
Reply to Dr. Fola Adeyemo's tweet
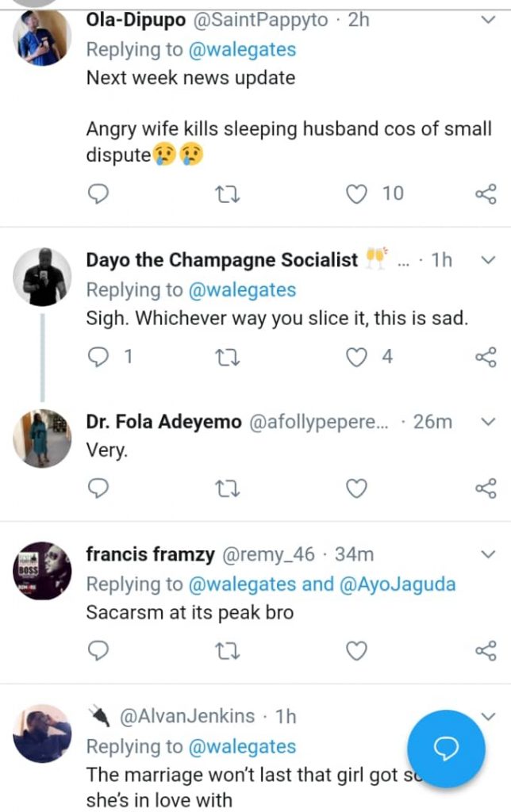click(x=97, y=488)
